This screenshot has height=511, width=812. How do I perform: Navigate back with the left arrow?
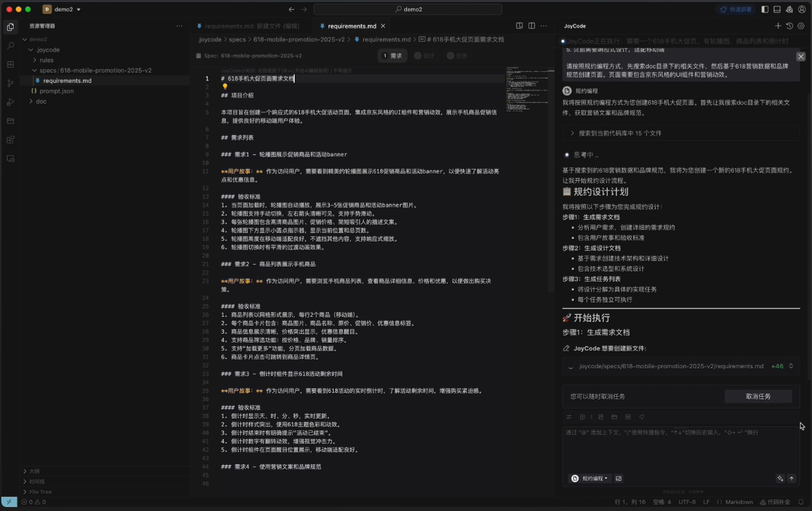click(x=291, y=9)
